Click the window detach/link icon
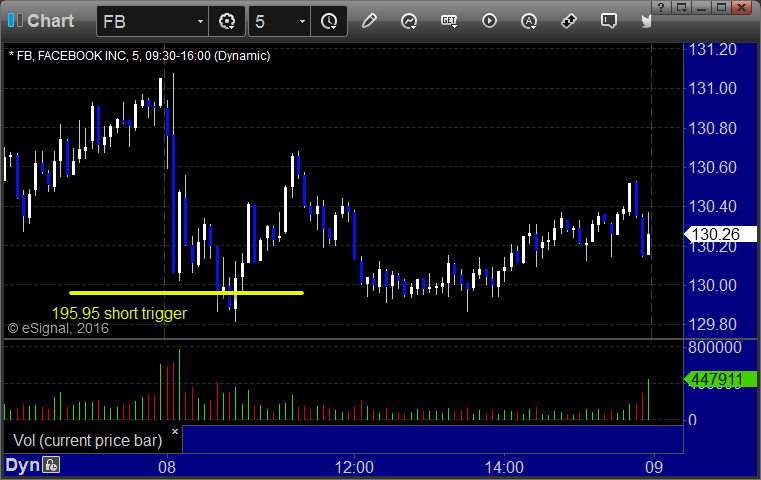This screenshot has height=480, width=761. [681, 7]
